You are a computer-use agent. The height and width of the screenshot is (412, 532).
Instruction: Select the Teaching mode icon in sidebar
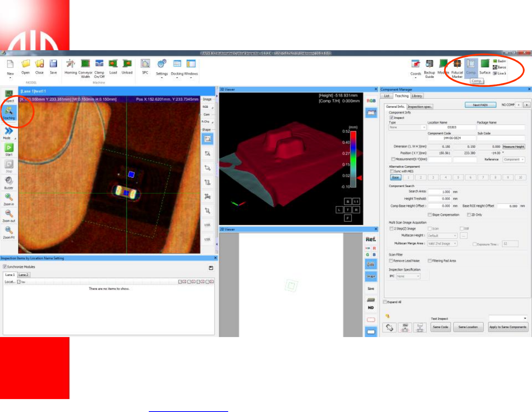click(9, 110)
